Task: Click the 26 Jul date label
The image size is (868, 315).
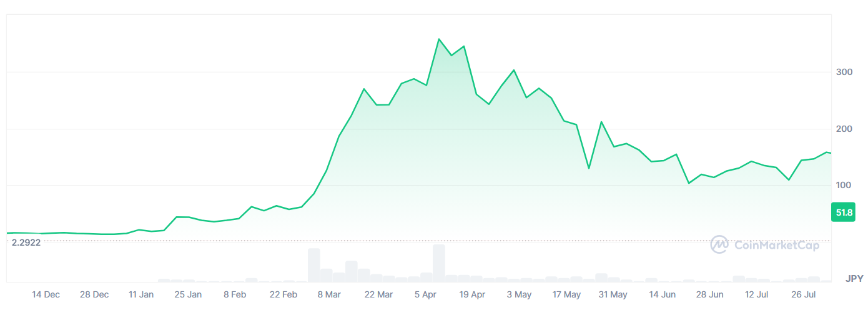Action: [804, 294]
